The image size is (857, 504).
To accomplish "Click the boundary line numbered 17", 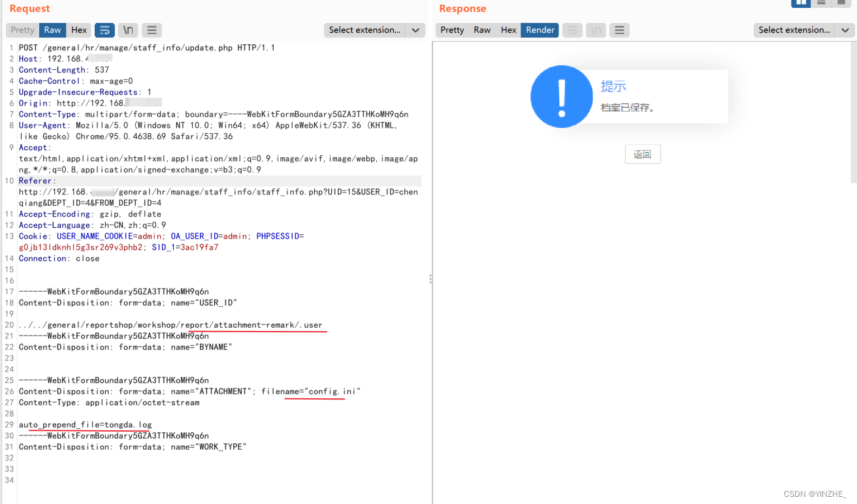I will [114, 292].
